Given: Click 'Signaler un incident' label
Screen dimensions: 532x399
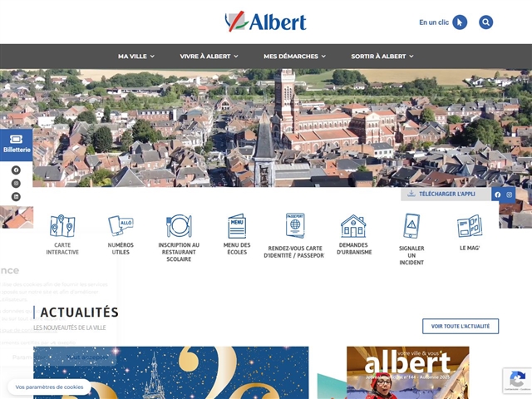Looking at the screenshot, I should [411, 255].
